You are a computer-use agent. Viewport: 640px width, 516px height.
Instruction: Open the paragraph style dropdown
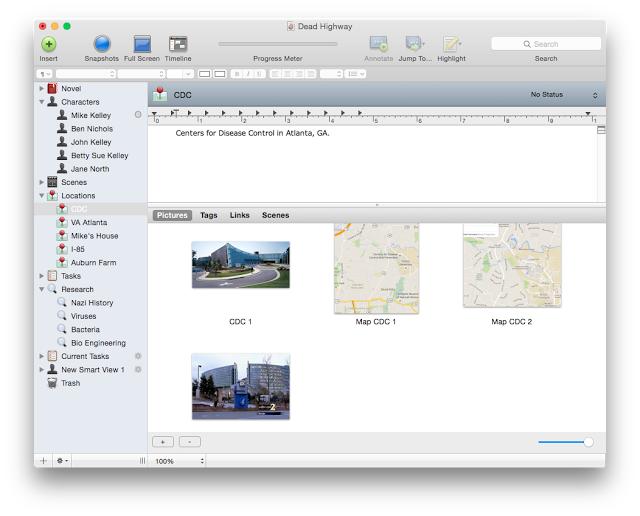[44, 74]
